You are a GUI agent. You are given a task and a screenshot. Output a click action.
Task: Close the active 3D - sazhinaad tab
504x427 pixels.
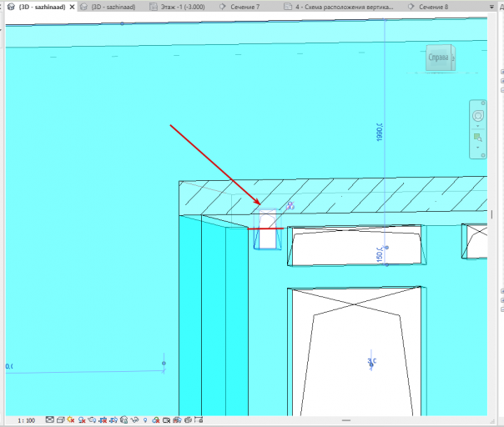point(73,7)
